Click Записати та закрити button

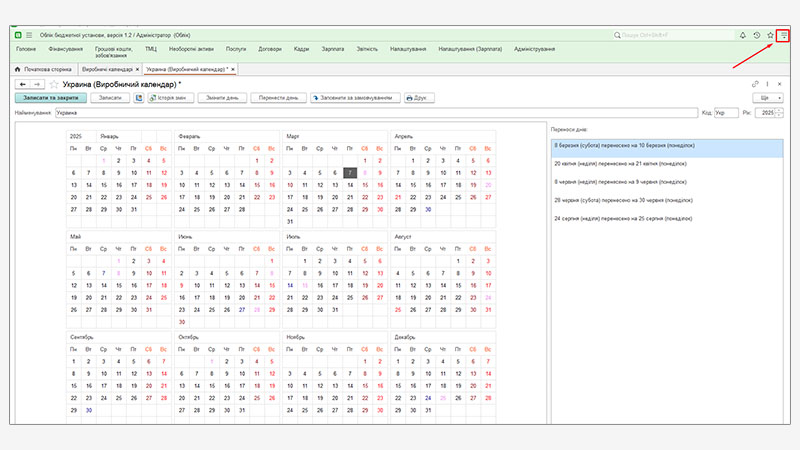(x=49, y=98)
